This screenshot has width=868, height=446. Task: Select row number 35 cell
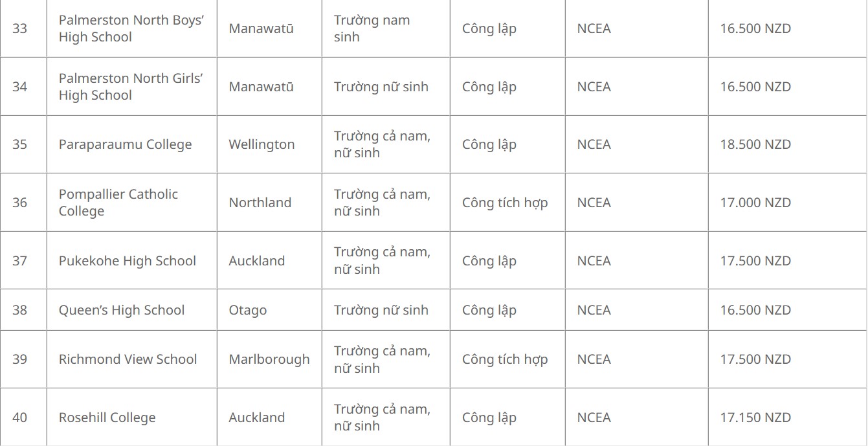tap(20, 144)
